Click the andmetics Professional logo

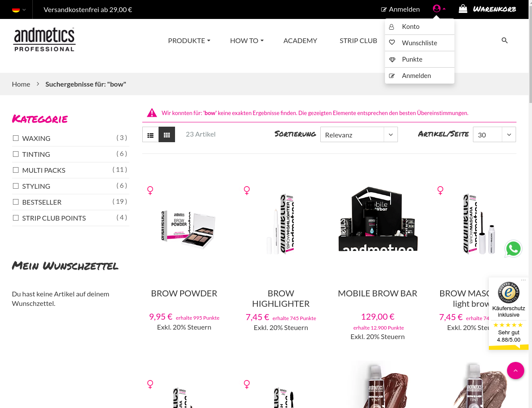(x=44, y=40)
